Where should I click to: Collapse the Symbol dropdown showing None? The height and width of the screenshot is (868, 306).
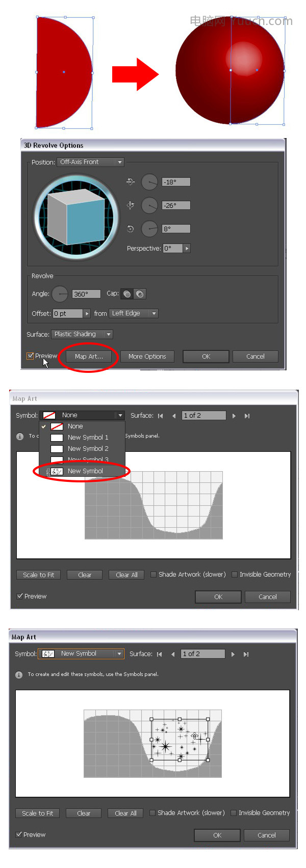pos(83,415)
